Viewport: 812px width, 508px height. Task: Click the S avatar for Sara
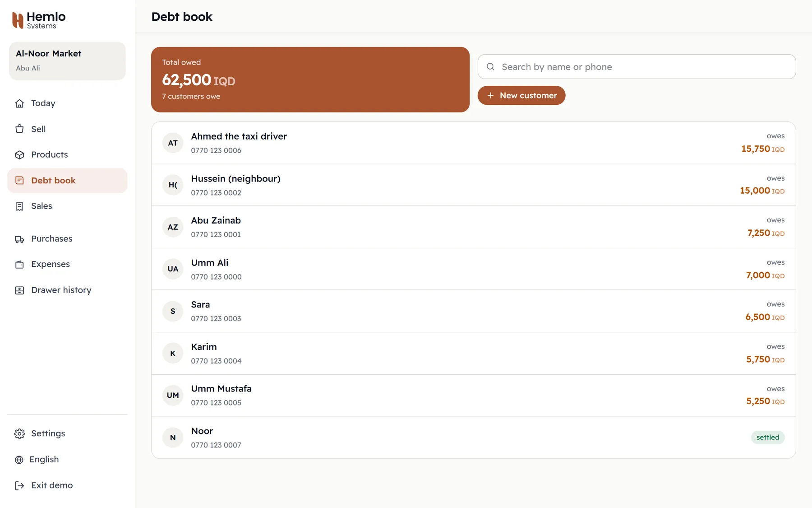coord(173,311)
